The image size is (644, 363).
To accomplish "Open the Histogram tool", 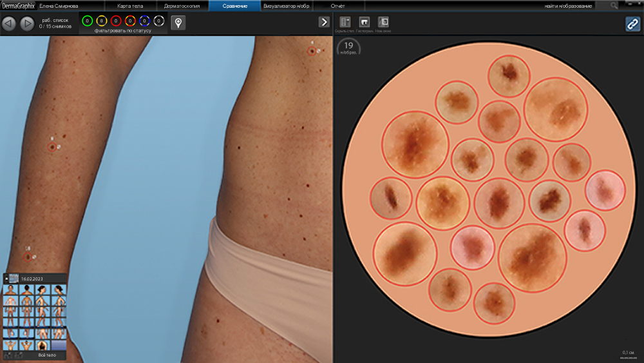I will tap(365, 23).
